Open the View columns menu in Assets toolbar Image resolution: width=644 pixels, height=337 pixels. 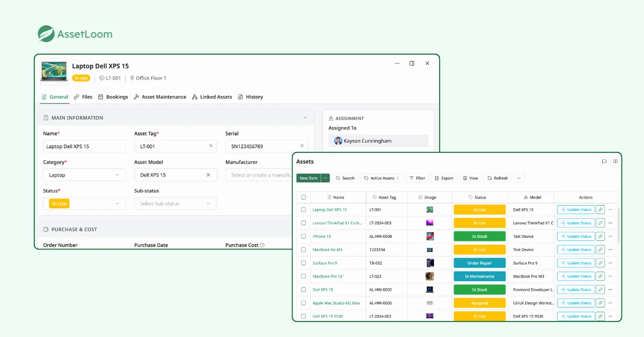(x=470, y=178)
